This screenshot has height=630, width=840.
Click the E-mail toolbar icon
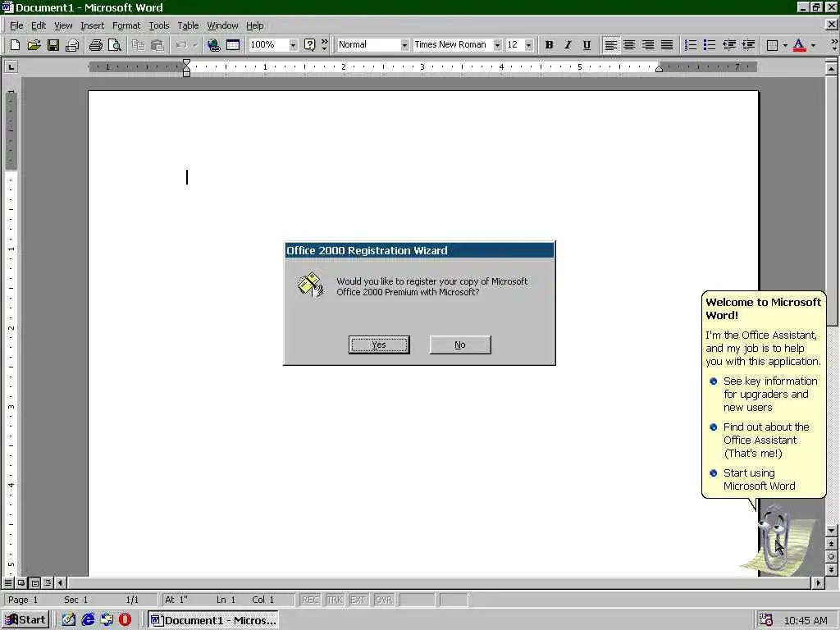[72, 45]
